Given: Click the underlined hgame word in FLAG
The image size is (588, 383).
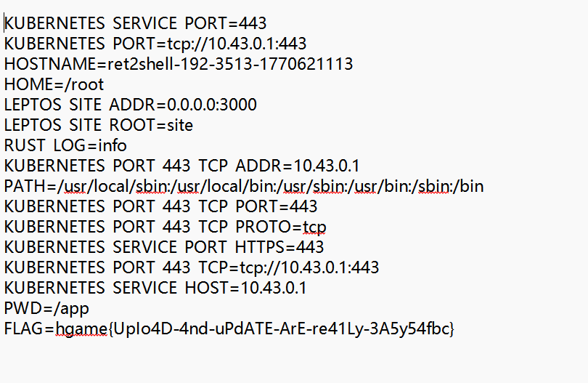Looking at the screenshot, I should click(82, 329).
